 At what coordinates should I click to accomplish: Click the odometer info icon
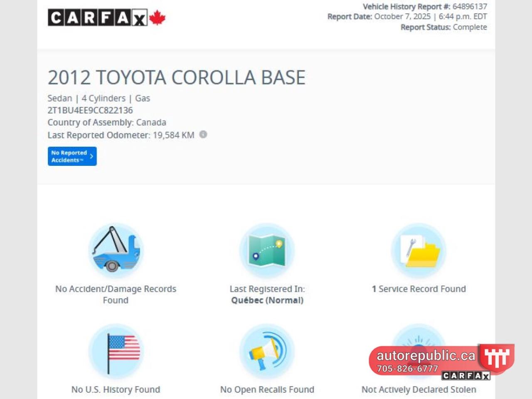point(203,135)
